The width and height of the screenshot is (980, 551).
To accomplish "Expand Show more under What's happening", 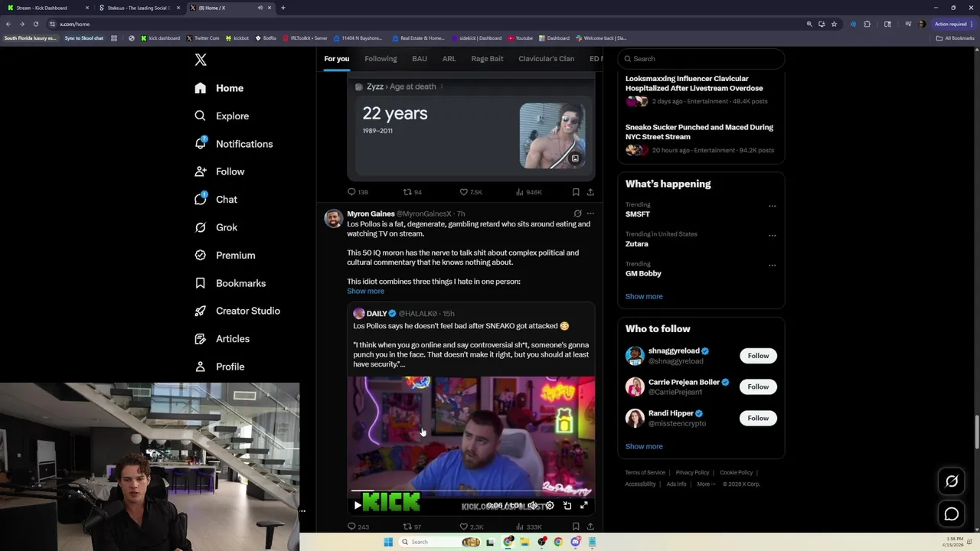I will pyautogui.click(x=644, y=296).
